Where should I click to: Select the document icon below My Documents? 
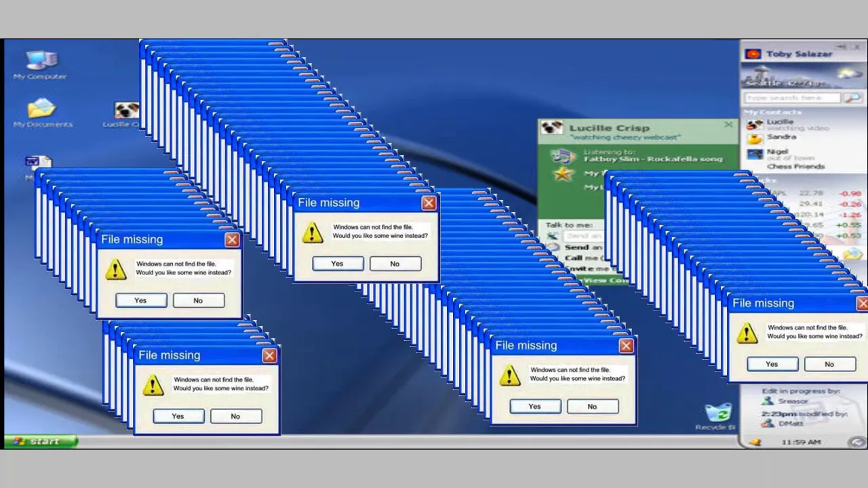click(38, 163)
